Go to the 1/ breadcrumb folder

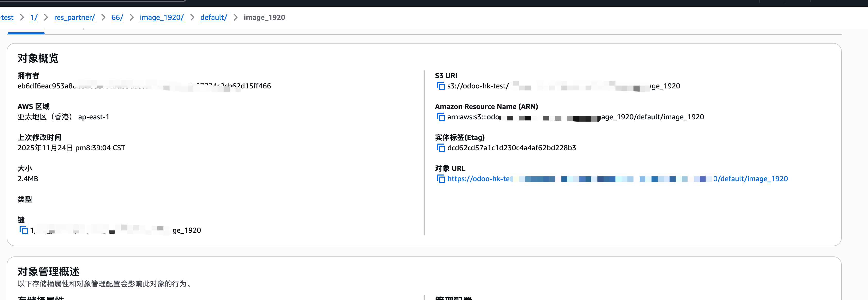coord(34,18)
